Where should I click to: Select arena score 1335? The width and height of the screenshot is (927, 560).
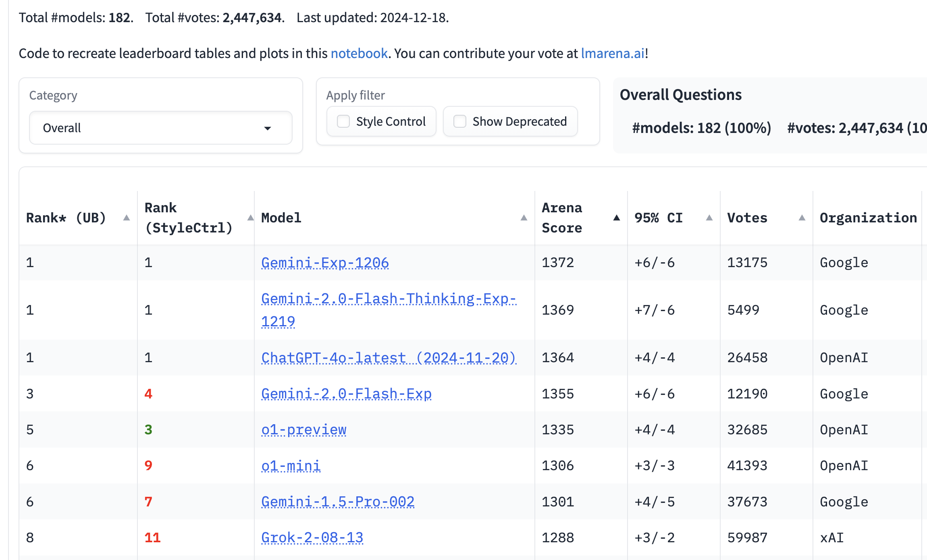[x=558, y=430]
